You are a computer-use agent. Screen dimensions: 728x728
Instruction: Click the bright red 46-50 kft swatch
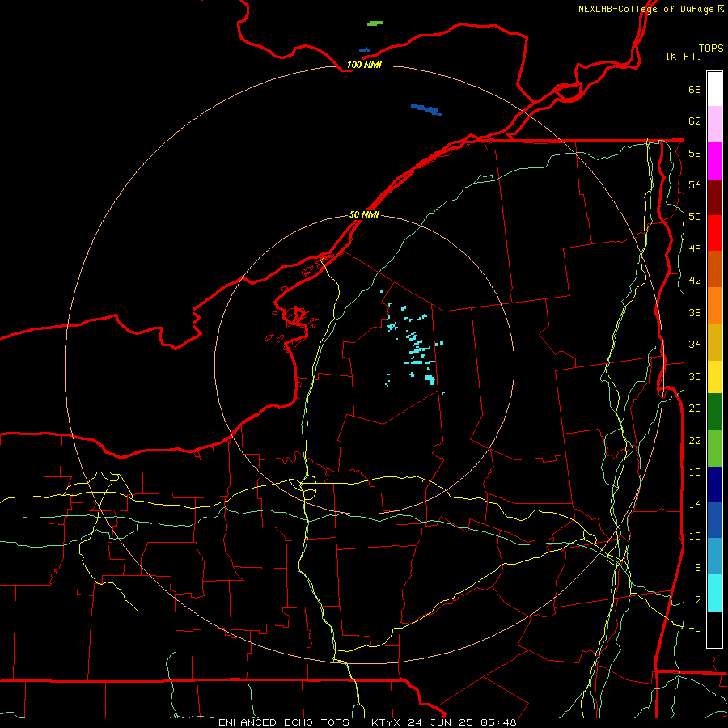(714, 233)
